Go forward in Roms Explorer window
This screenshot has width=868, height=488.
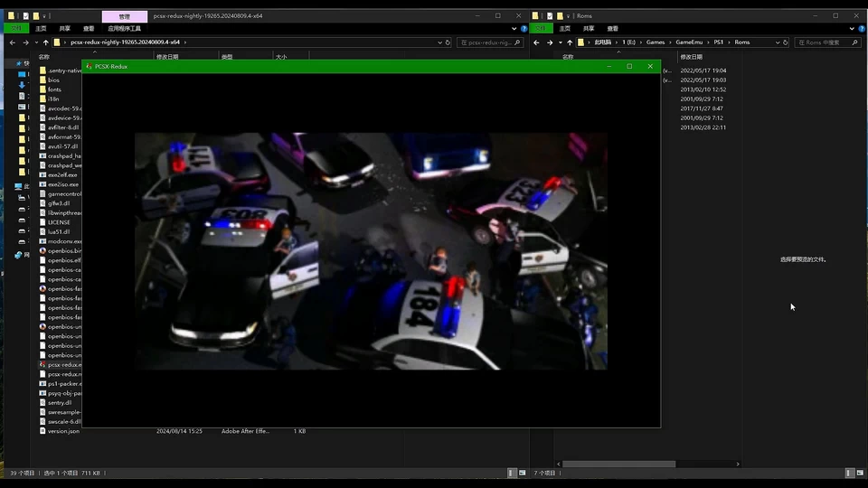point(550,42)
